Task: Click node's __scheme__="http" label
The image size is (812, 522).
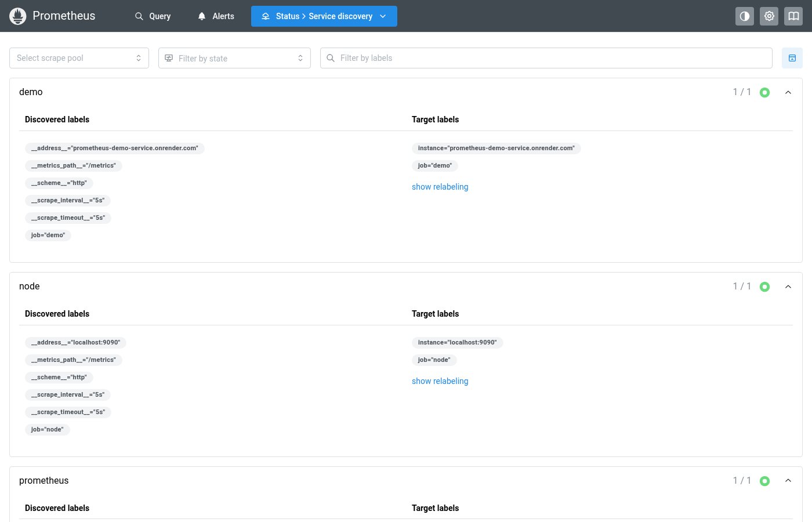Action: coord(59,378)
